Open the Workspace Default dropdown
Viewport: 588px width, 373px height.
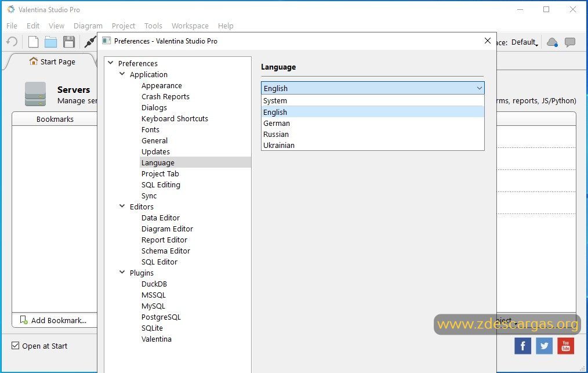click(525, 42)
